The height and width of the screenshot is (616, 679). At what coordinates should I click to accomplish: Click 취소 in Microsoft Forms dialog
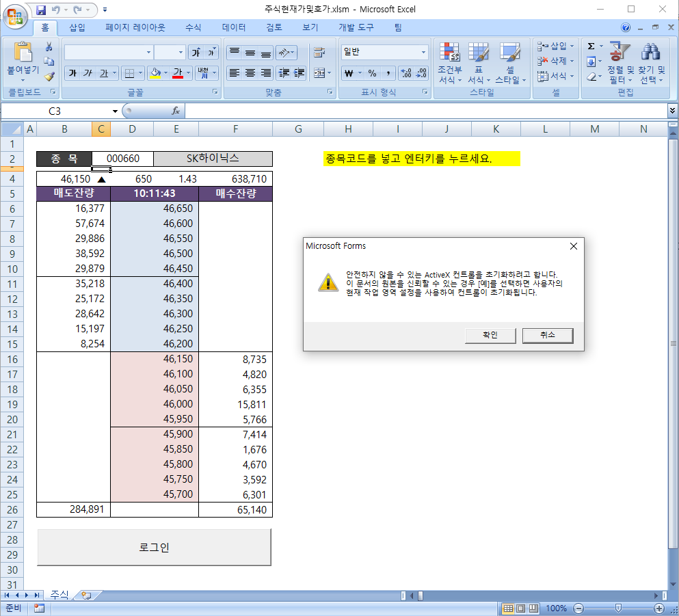pyautogui.click(x=548, y=335)
